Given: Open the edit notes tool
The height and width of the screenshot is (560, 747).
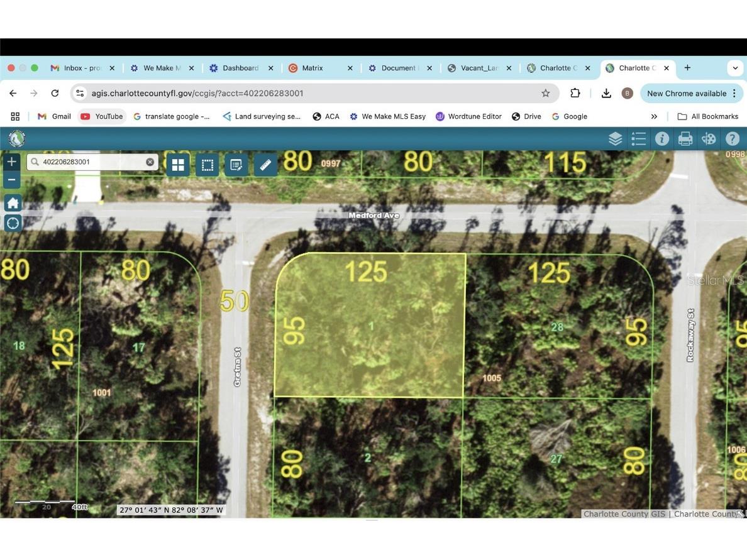Looking at the screenshot, I should 236,165.
